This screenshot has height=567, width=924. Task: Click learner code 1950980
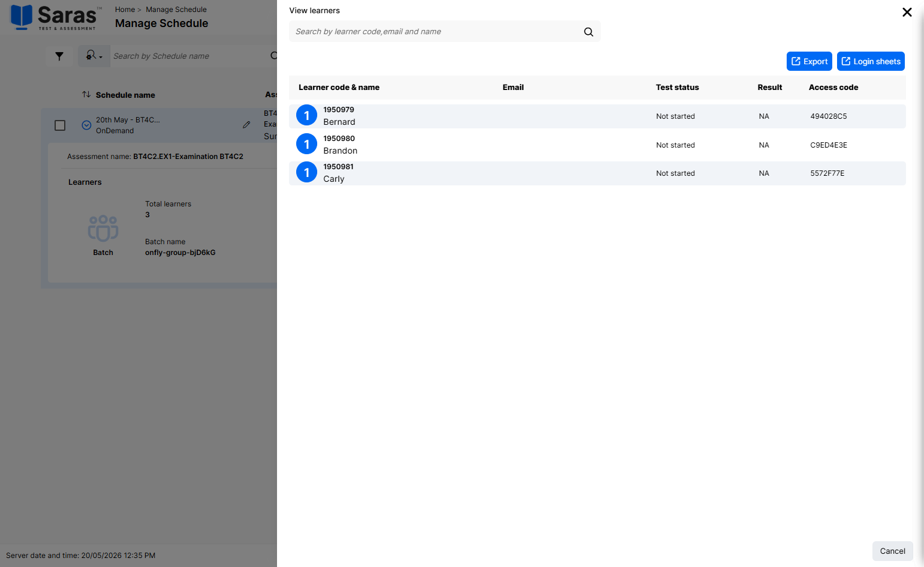click(339, 139)
